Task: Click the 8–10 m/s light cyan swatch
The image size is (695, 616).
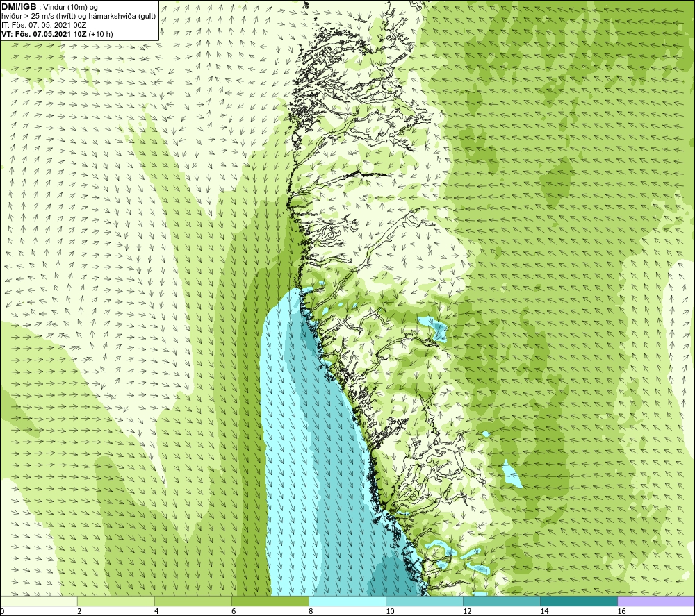Action: [347, 601]
